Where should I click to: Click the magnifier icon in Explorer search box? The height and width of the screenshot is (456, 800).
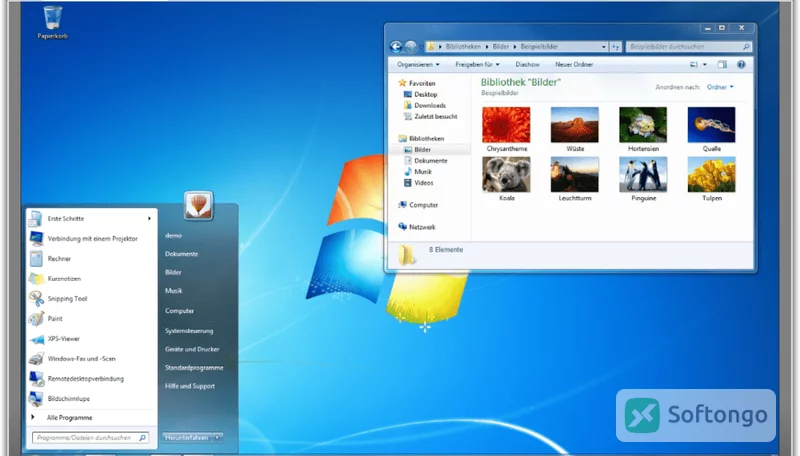746,47
